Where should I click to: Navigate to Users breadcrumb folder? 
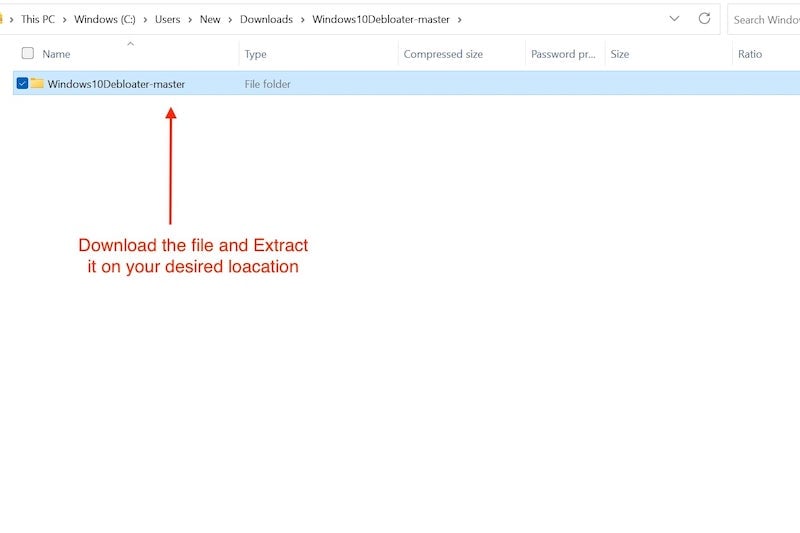(167, 19)
